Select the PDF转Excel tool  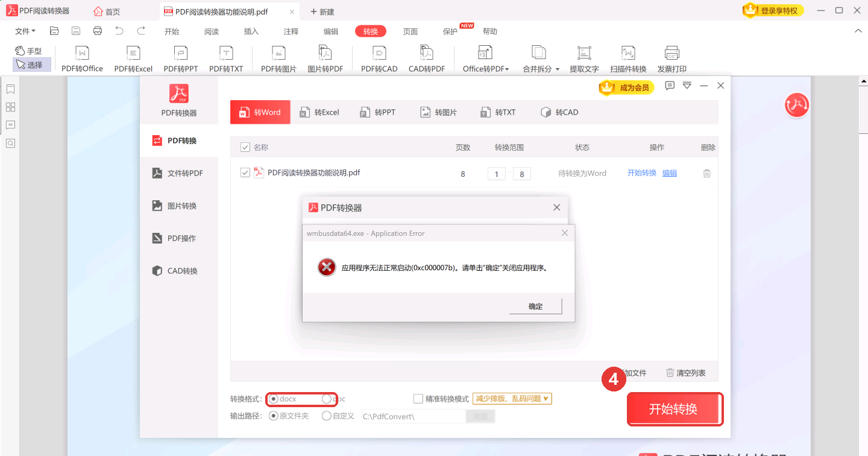pyautogui.click(x=133, y=59)
